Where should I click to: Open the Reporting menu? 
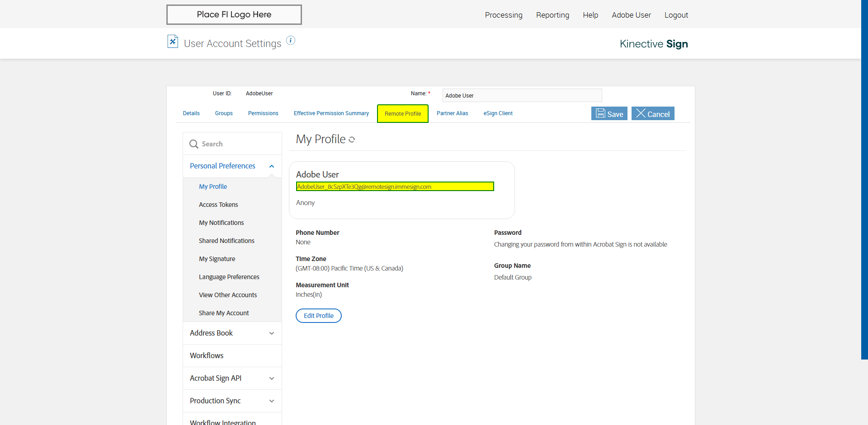(552, 15)
